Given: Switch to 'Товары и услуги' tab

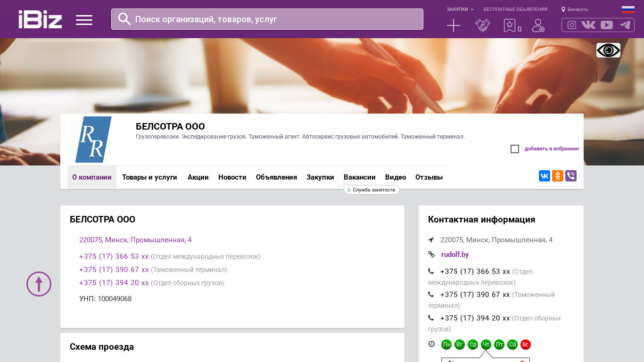Looking at the screenshot, I should pos(149,177).
